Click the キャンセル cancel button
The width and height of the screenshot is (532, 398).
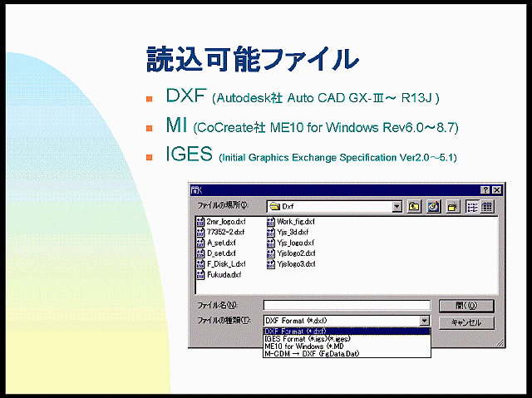(x=466, y=322)
